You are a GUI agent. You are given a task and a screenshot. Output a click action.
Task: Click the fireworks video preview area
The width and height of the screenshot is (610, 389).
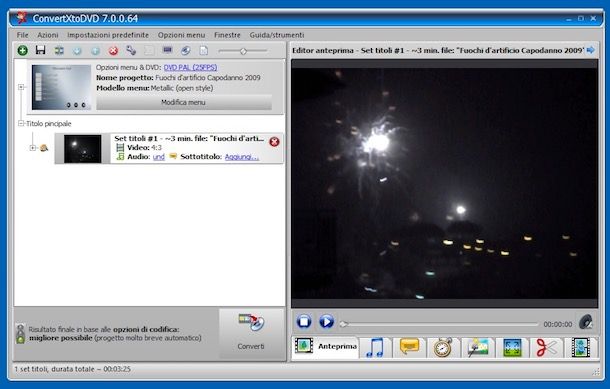[445, 183]
